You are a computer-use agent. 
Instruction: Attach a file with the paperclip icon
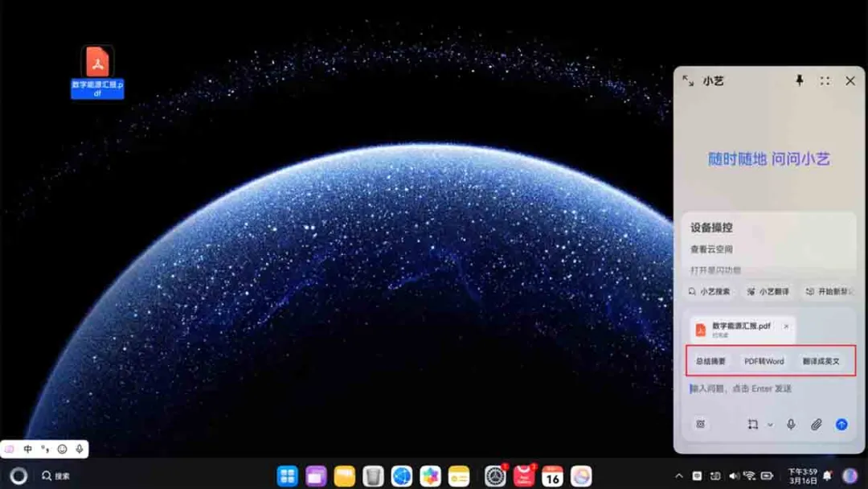817,424
